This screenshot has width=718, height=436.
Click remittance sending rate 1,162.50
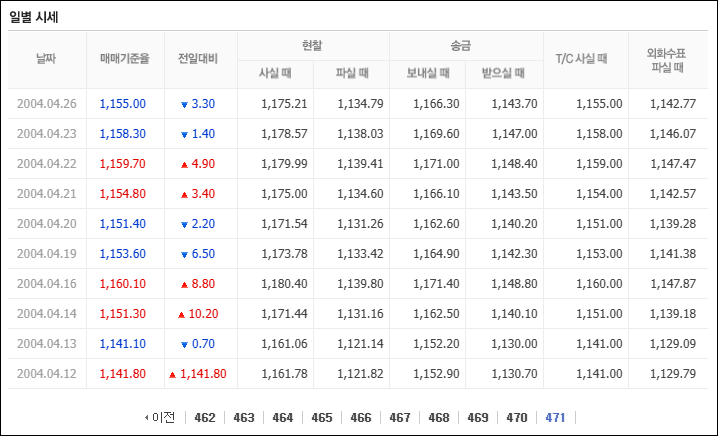[436, 314]
